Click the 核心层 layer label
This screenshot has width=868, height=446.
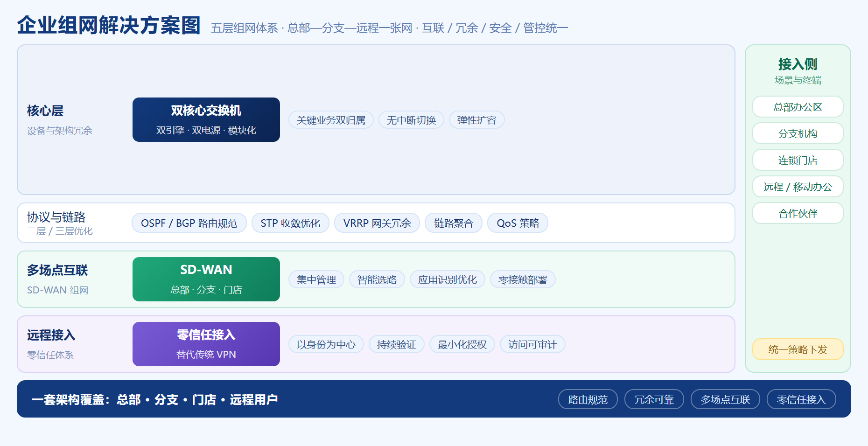pos(45,111)
